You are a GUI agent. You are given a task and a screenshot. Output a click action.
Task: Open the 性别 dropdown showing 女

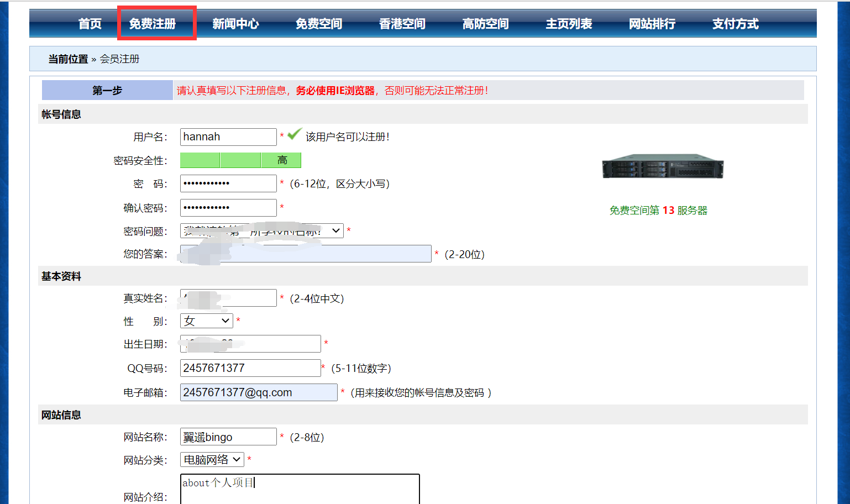(207, 321)
